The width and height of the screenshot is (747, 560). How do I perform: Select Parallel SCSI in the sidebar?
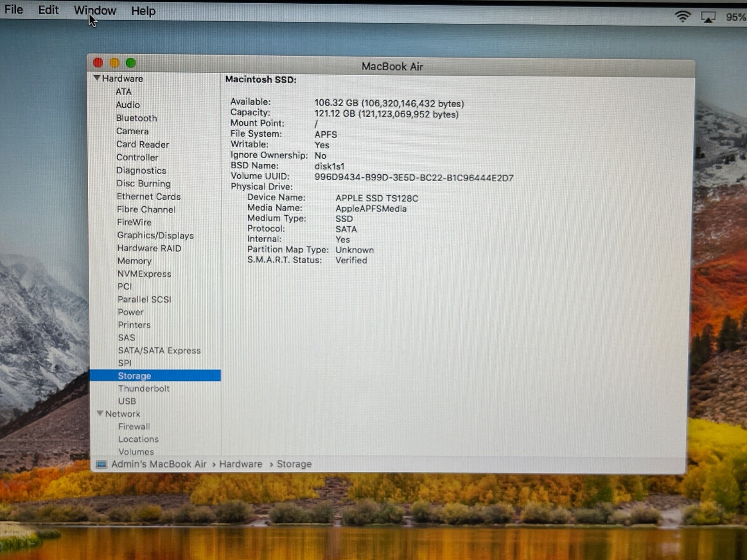tap(144, 299)
